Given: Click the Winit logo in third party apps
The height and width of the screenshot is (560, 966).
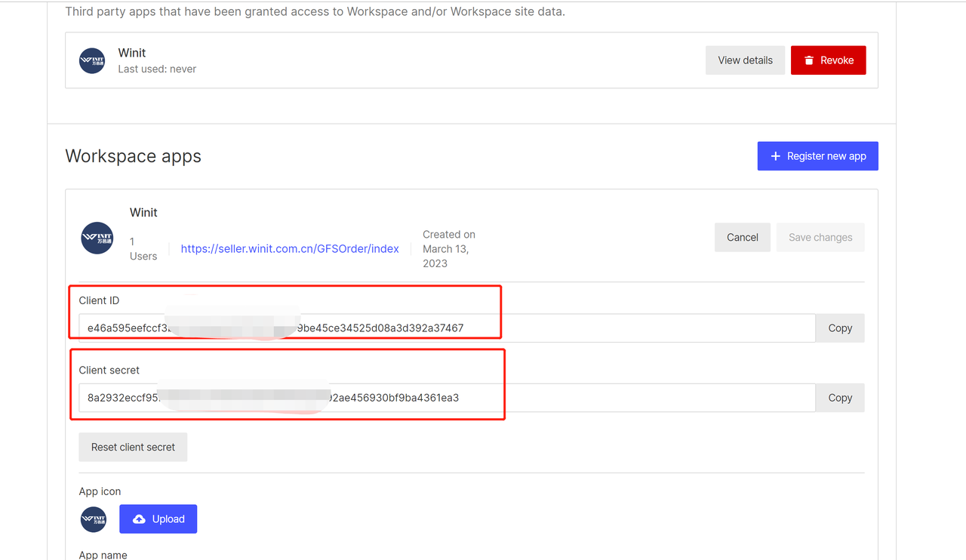Looking at the screenshot, I should coord(92,60).
